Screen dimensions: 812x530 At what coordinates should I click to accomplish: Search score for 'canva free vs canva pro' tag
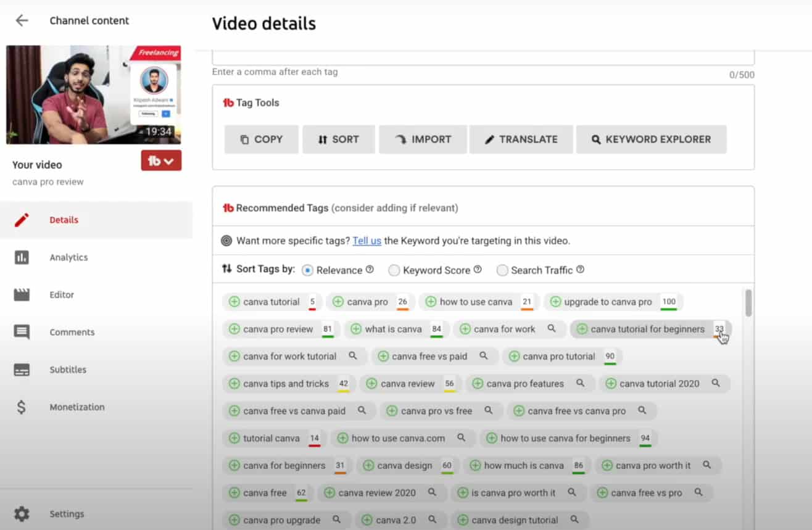(x=642, y=410)
